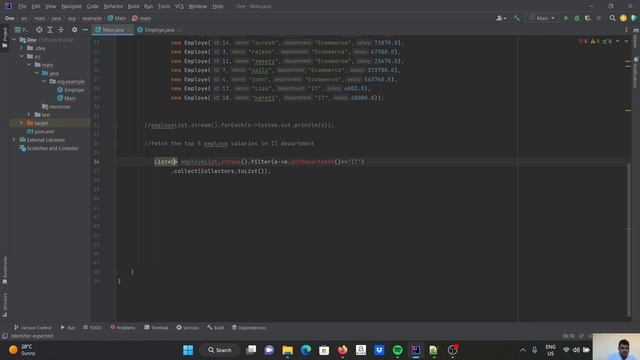640x360 pixels.
Task: Open the File menu
Action: [22, 6]
